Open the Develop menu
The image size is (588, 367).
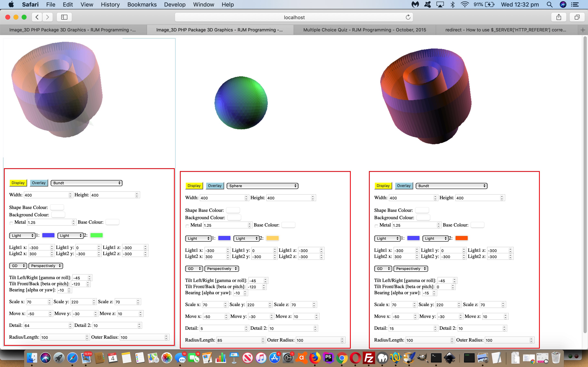(174, 4)
